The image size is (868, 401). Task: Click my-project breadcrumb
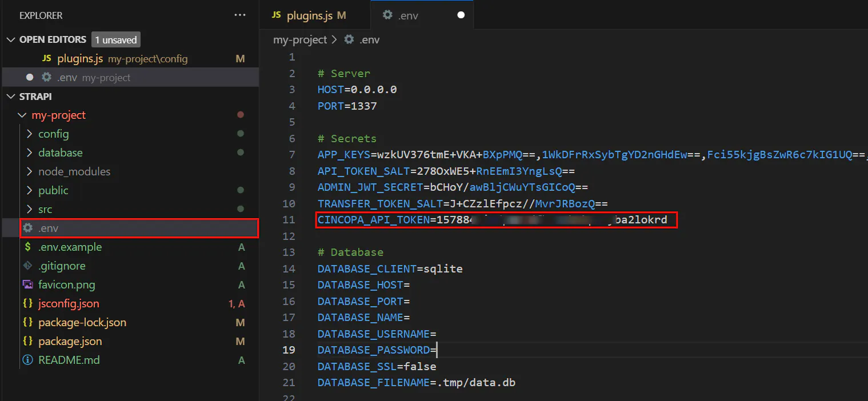point(300,39)
